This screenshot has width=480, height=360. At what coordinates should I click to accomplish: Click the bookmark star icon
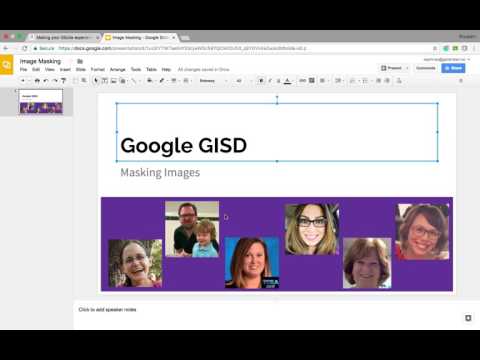pos(435,48)
